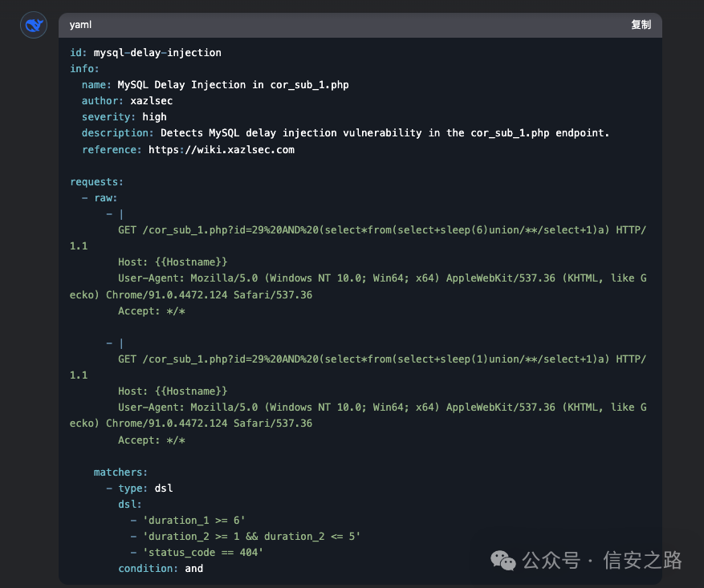Screen dimensions: 704x588
Task: Click the author value xazlsec
Action: [151, 100]
